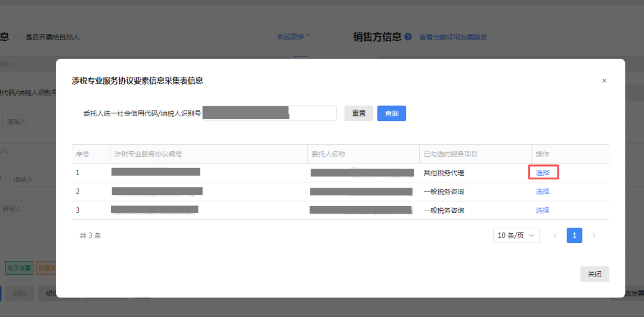The width and height of the screenshot is (644, 317).
Task: Click the 共 3 条 total count text
Action: click(x=90, y=236)
